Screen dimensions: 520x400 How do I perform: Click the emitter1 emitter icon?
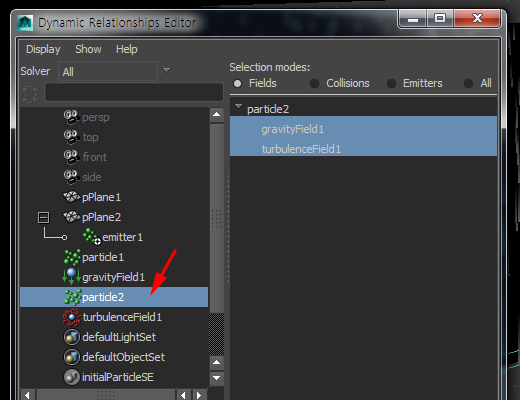[92, 237]
